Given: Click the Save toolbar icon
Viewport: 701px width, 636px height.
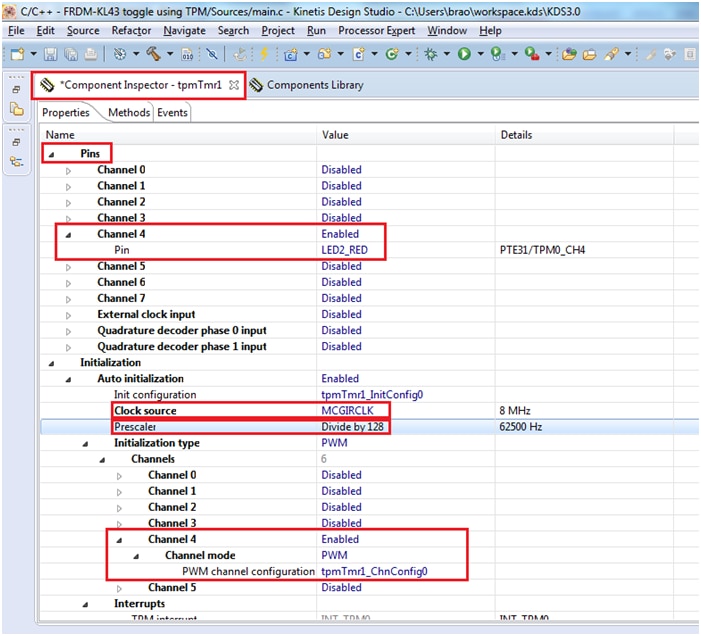Looking at the screenshot, I should coord(51,54).
